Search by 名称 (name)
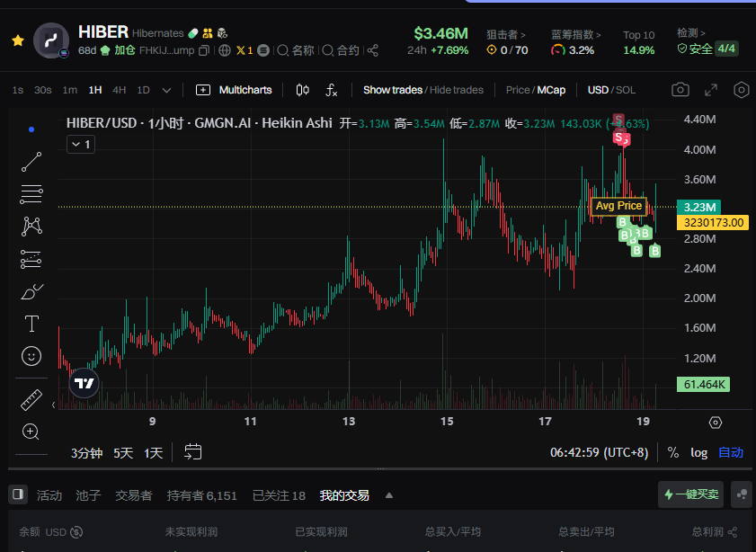The width and height of the screenshot is (756, 552). click(x=296, y=50)
